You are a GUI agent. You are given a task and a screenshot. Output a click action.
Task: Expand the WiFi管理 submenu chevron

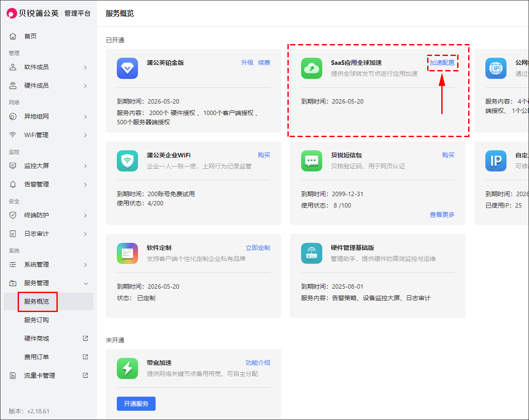tap(86, 135)
